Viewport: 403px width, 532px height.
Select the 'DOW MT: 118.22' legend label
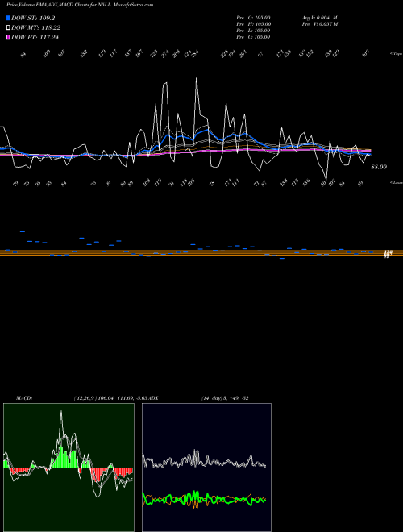pyautogui.click(x=35, y=28)
